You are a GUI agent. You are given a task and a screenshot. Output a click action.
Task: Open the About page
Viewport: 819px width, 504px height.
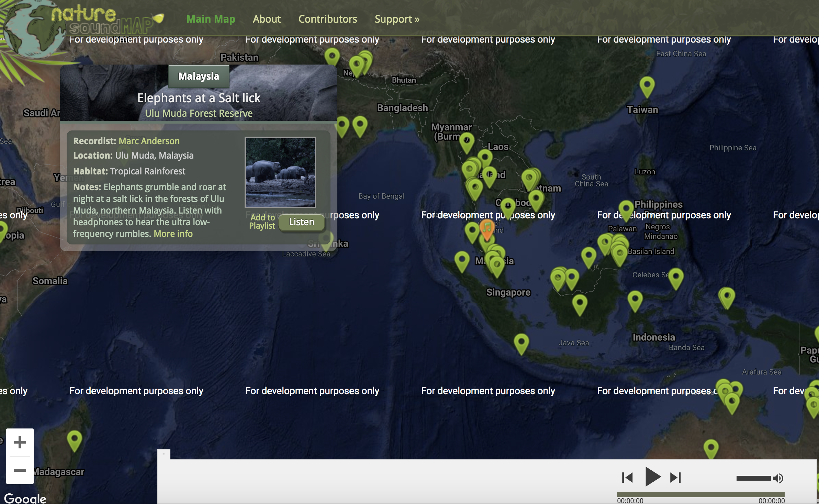click(x=267, y=19)
